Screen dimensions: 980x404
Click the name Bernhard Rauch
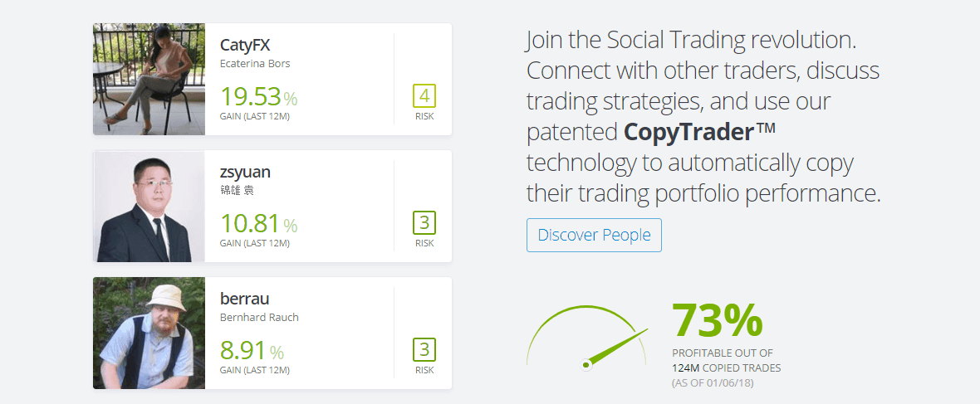coord(259,317)
